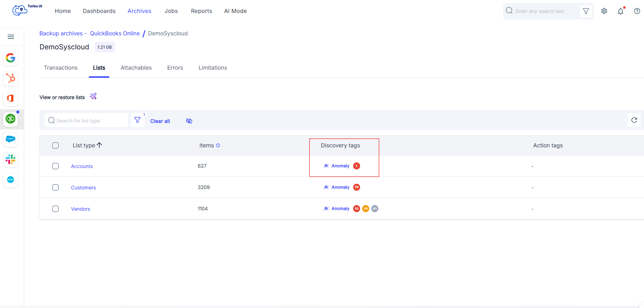
Task: Click the Discovery tags column header
Action: (x=341, y=145)
